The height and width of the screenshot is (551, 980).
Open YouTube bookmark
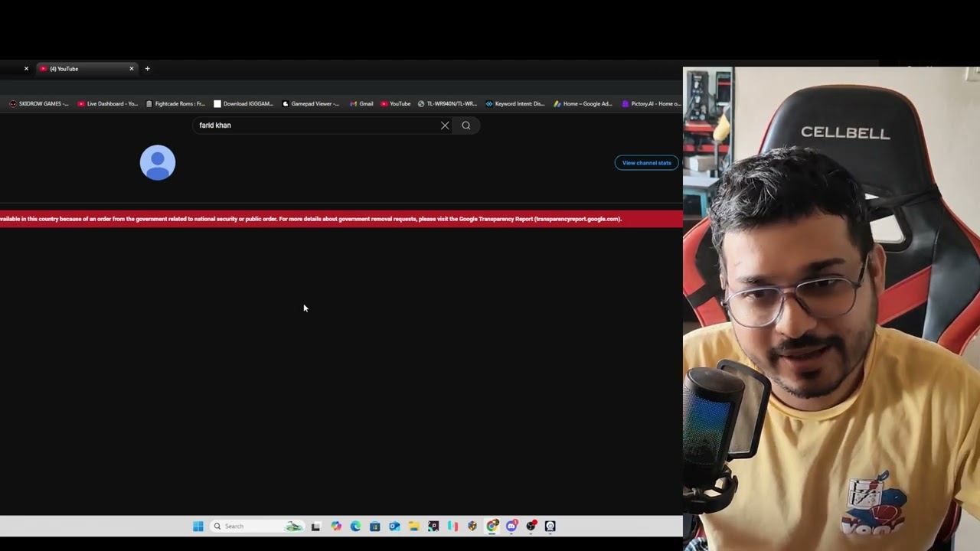[x=396, y=103]
